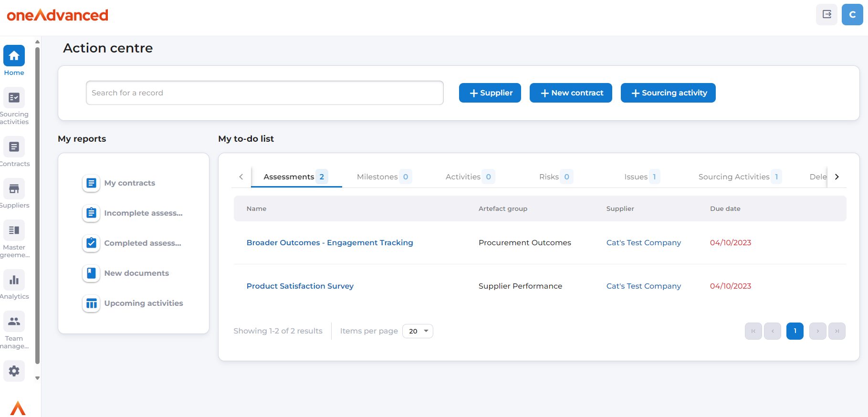Open the Suppliers sidebar icon
The width and height of the screenshot is (868, 417).
tap(14, 189)
